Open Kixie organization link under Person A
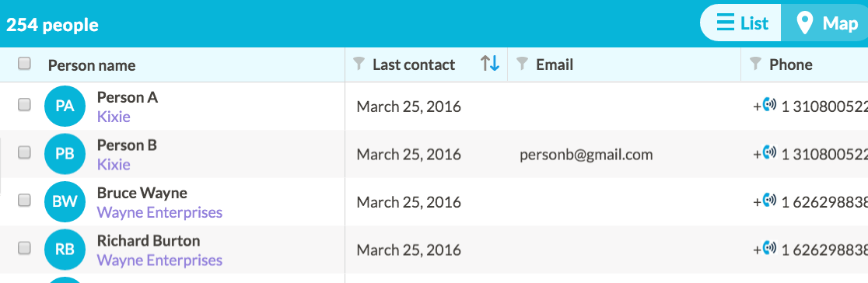This screenshot has width=868, height=283. tap(114, 117)
